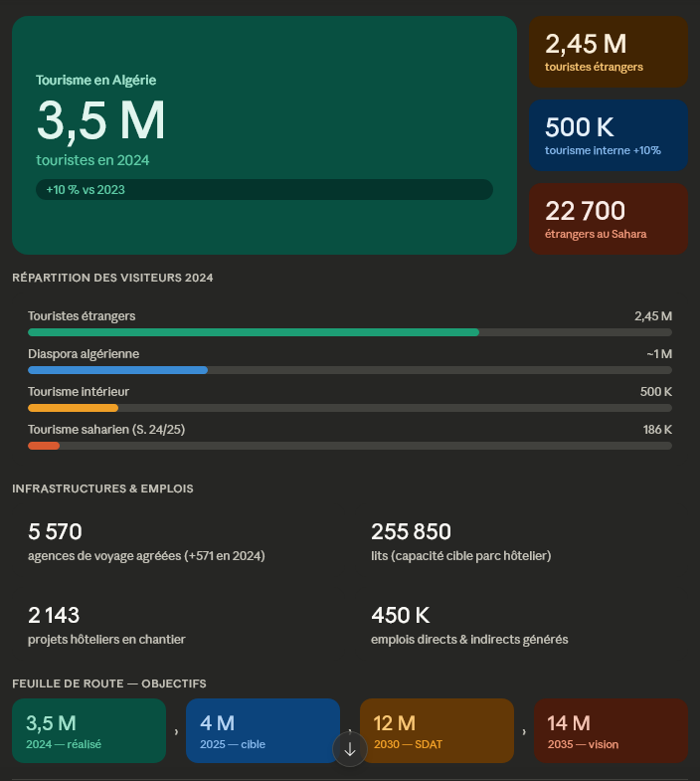The image size is (700, 781).
Task: Click 'lits (capacité cible parc hôtelier)' caption
Action: pos(461,556)
